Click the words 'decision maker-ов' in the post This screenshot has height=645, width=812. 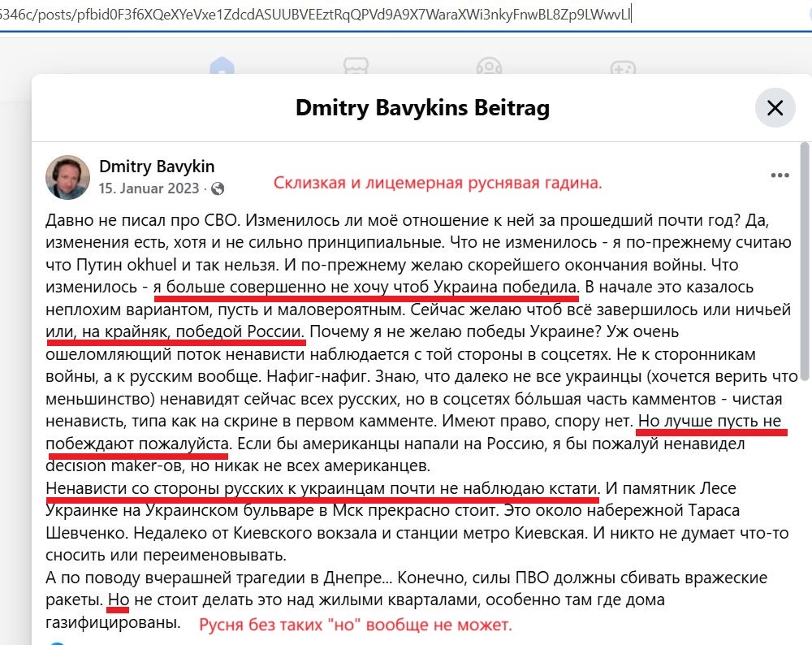point(112,465)
